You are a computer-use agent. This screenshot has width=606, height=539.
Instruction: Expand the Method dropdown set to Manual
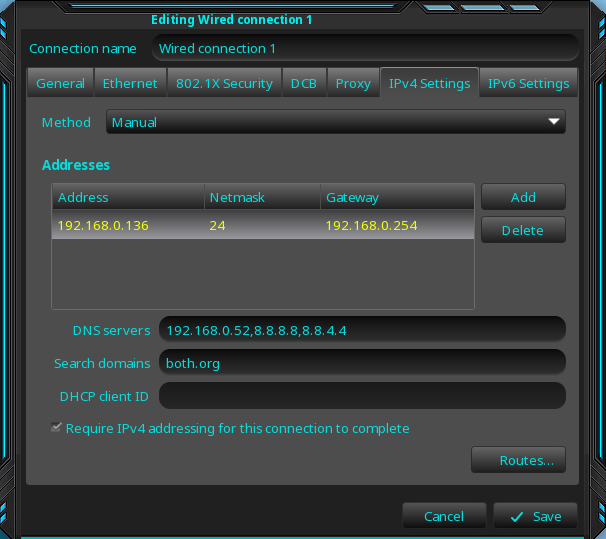[x=335, y=122]
